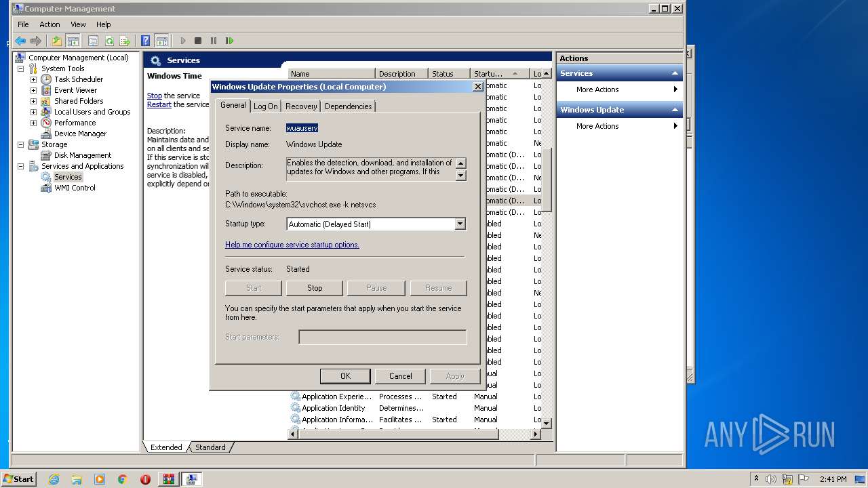The width and height of the screenshot is (868, 488).
Task: Click the volume speaker tray icon
Action: (771, 479)
